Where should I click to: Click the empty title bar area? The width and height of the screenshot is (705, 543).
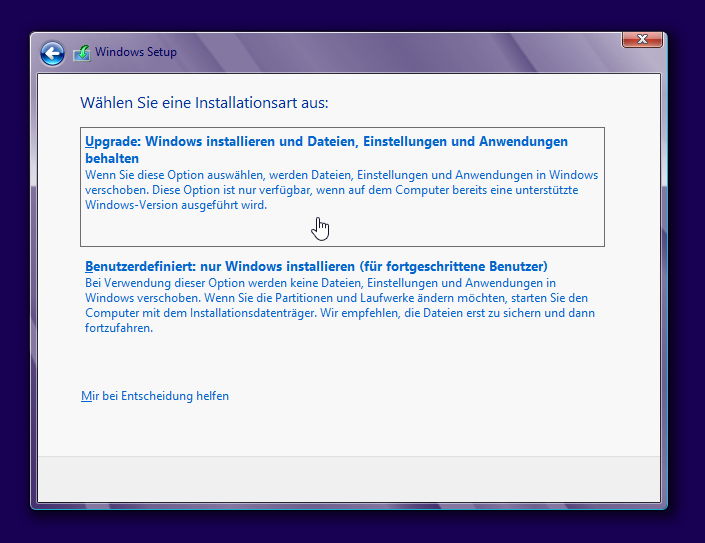[400, 52]
